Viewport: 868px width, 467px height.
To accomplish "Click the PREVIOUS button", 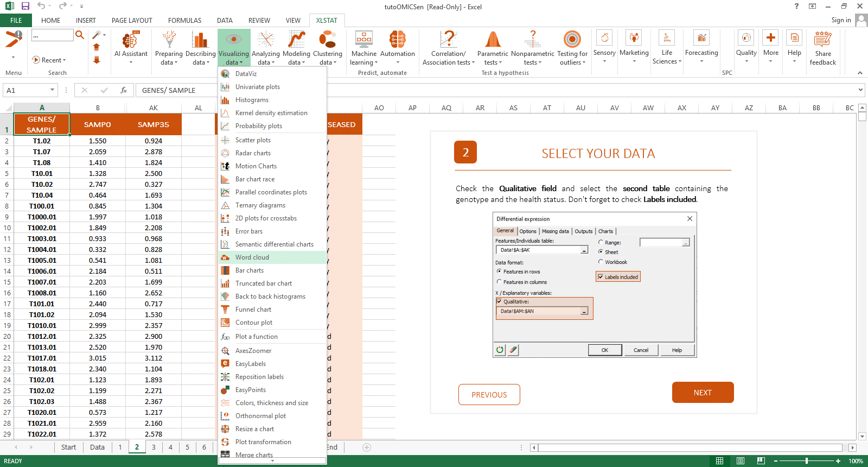I will click(x=489, y=395).
